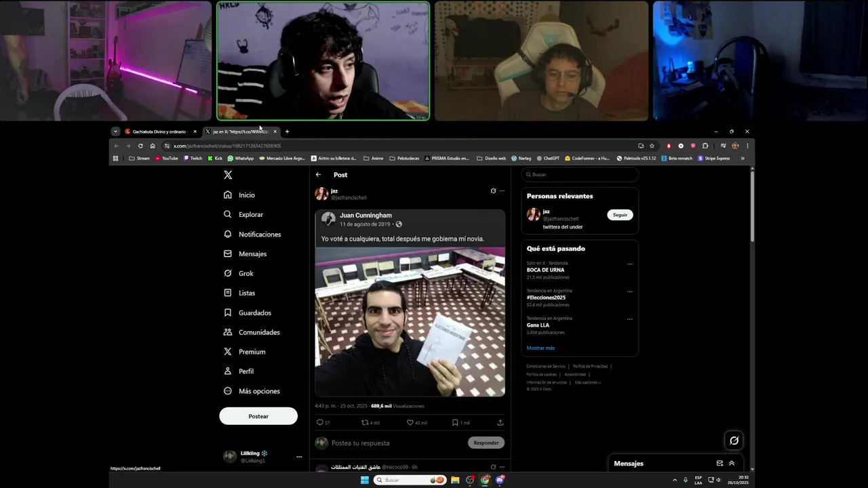Image resolution: width=868 pixels, height=488 pixels.
Task: Click the Buscar search box on X
Action: pyautogui.click(x=580, y=175)
